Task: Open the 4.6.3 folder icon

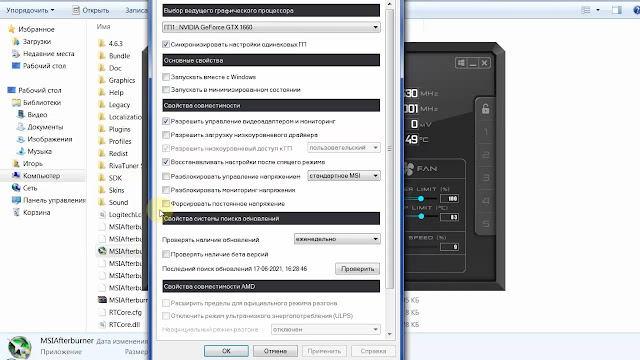Action: tap(102, 43)
